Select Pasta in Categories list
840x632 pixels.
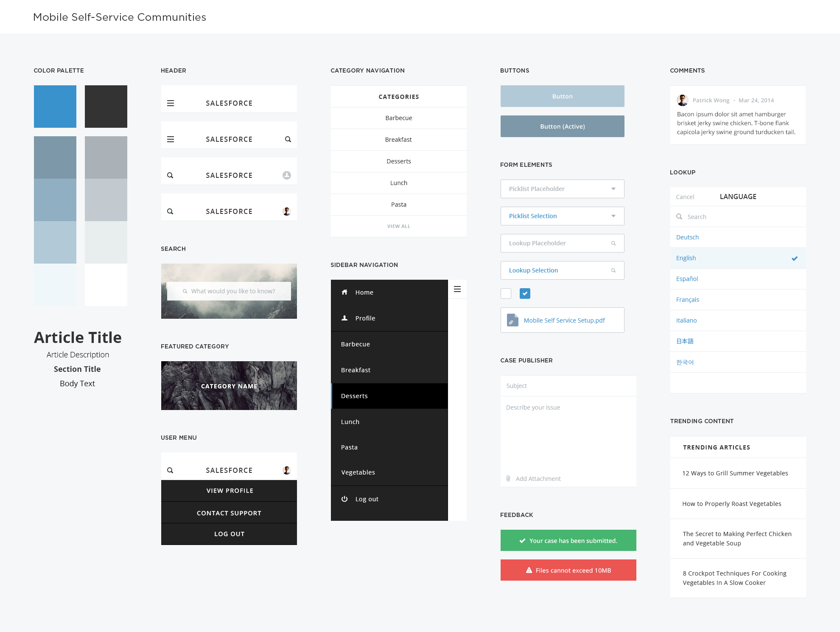[399, 205]
